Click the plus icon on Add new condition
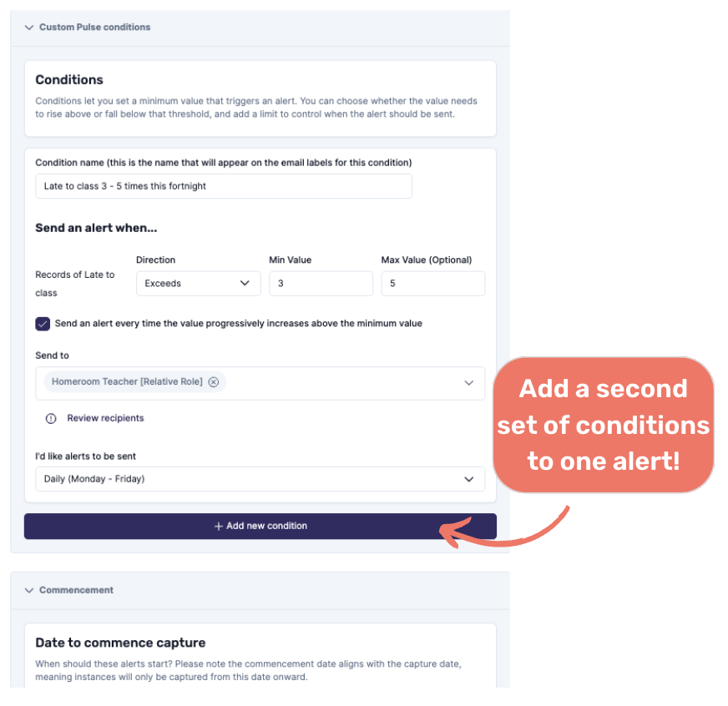Viewport: 728px width, 706px height. point(219,527)
